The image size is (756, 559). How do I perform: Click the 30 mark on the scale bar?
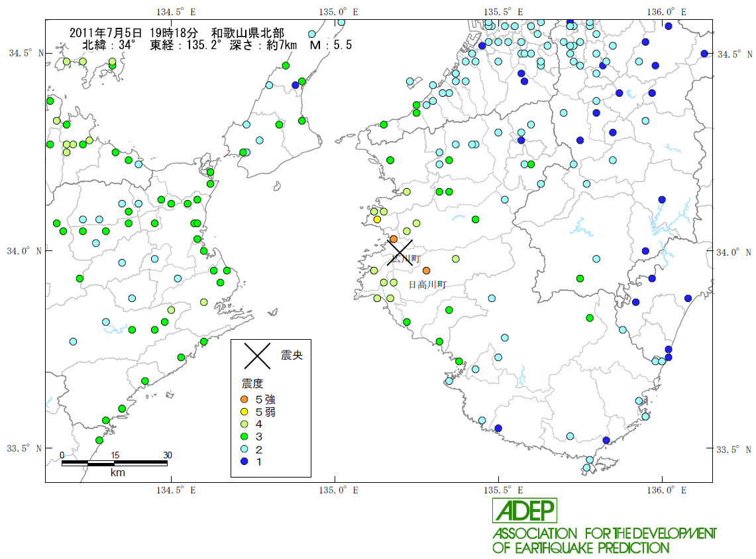click(168, 455)
